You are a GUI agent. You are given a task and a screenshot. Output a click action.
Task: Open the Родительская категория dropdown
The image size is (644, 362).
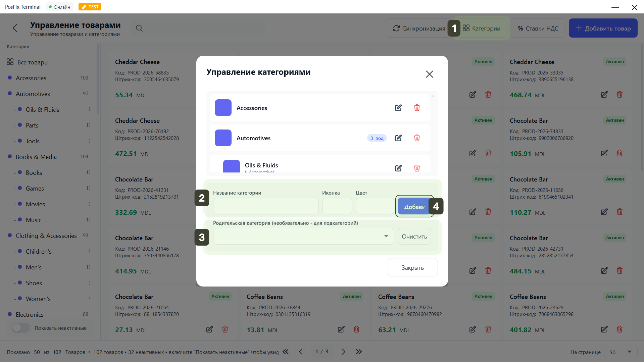(x=303, y=237)
